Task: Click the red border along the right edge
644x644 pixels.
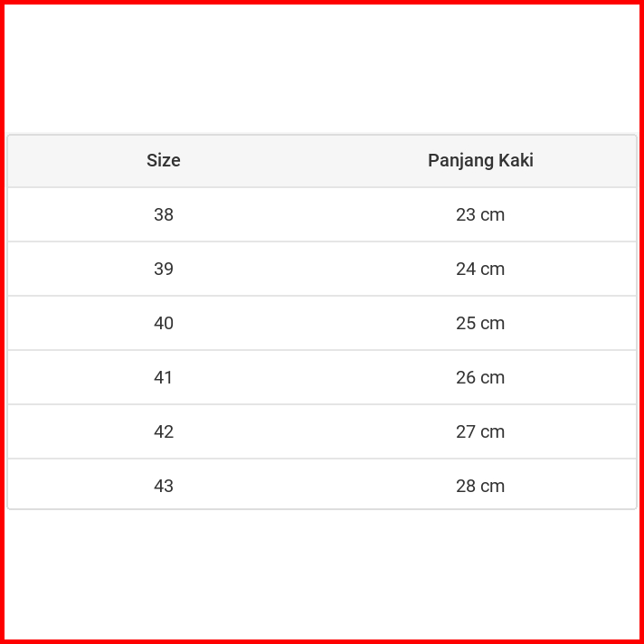Action: pos(641,322)
